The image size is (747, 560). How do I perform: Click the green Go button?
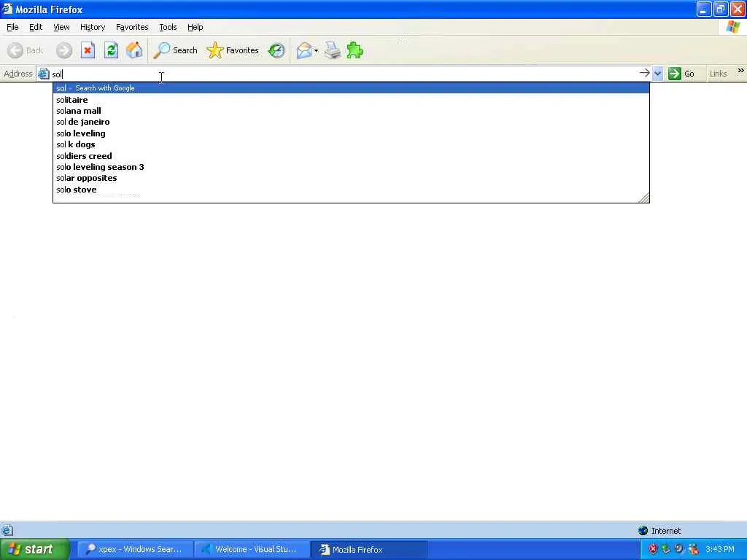coord(681,74)
